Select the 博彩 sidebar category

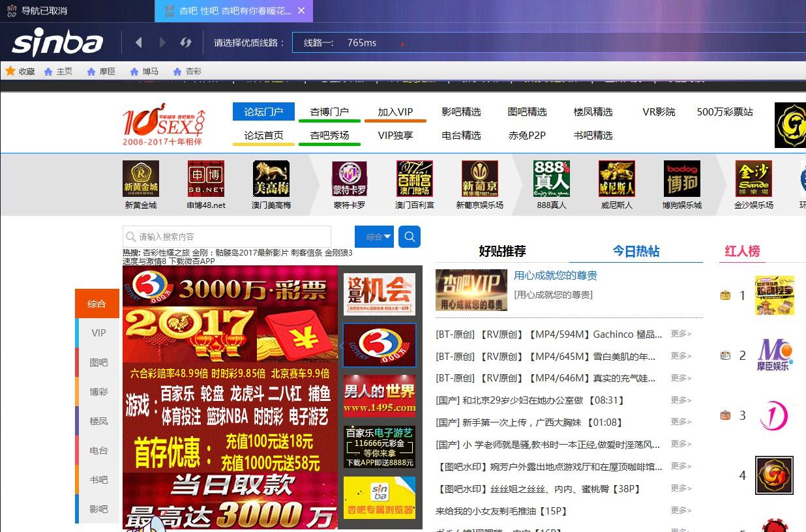(x=97, y=392)
